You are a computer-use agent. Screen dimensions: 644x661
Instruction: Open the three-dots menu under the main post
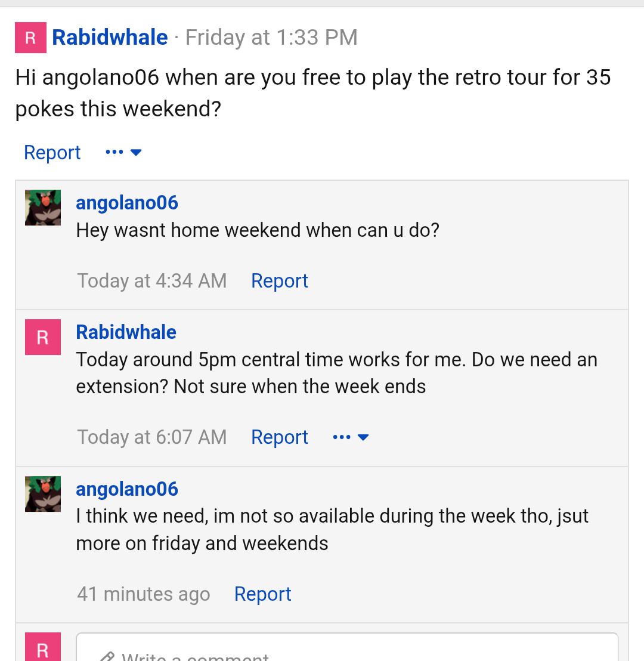click(x=123, y=152)
